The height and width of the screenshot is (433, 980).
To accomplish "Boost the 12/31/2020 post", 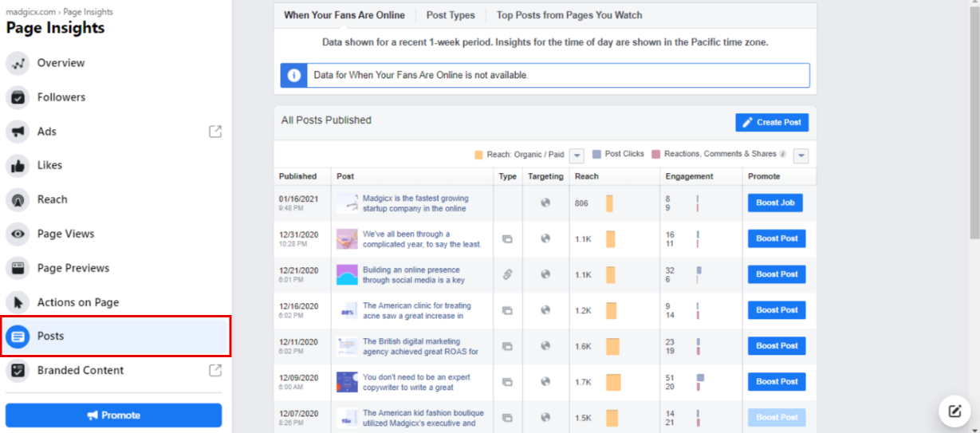I will tap(777, 238).
